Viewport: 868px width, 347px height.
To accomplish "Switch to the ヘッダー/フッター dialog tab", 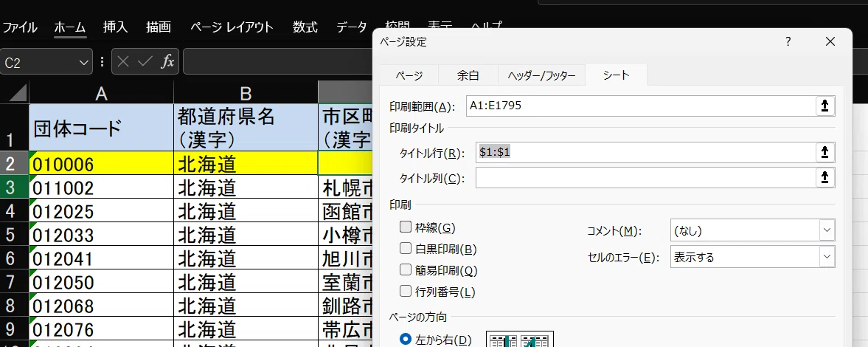I will pyautogui.click(x=541, y=75).
